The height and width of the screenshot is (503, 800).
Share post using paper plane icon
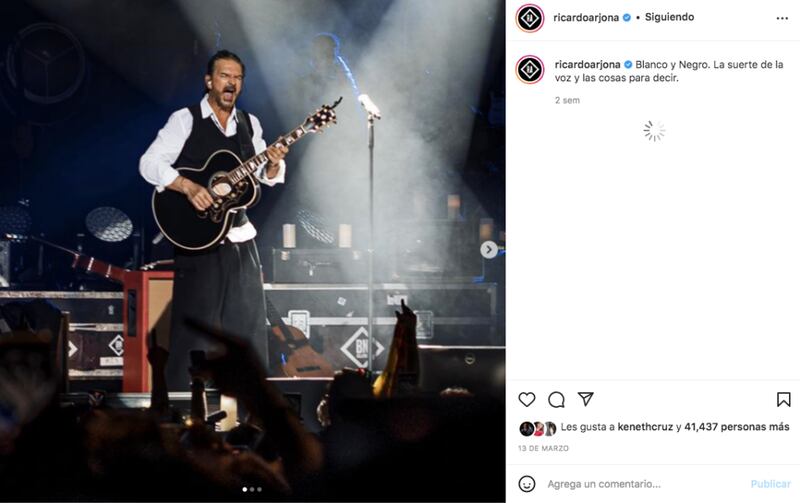(x=585, y=399)
